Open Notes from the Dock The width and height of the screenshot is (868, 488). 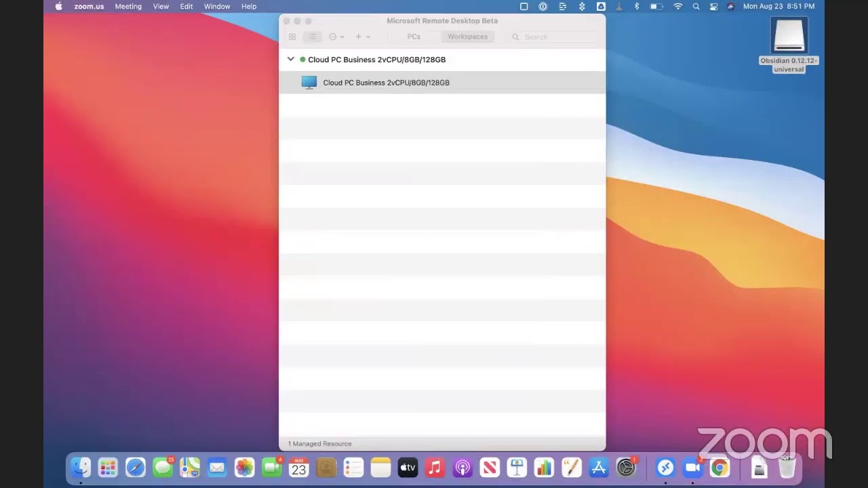pos(380,468)
